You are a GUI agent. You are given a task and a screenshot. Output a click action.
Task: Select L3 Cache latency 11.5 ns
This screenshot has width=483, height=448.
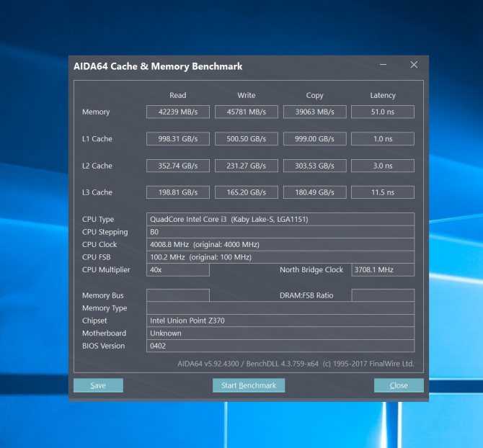(x=383, y=192)
